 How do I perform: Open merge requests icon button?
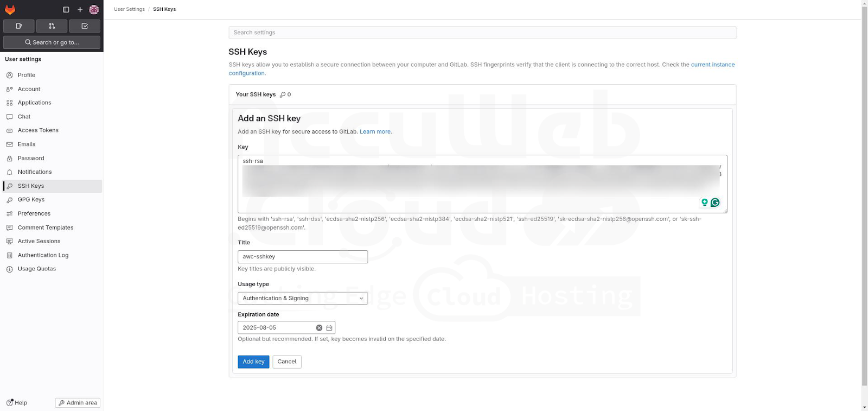52,26
